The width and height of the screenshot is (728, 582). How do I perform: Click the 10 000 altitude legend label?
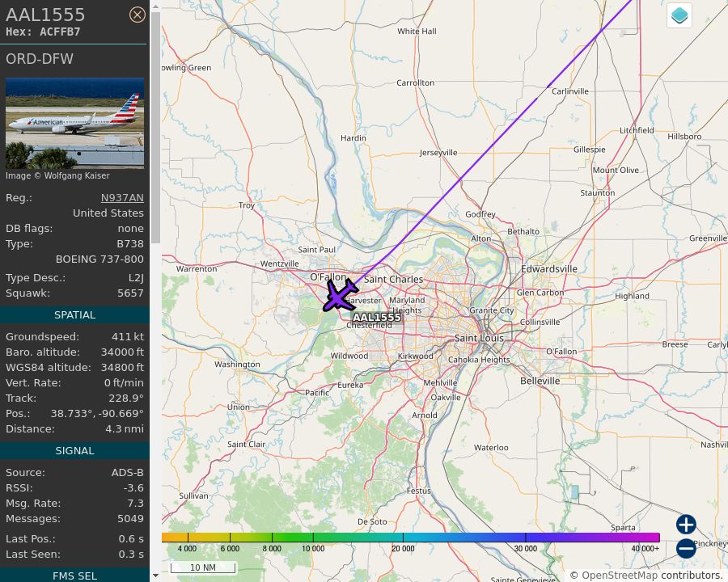(x=313, y=549)
